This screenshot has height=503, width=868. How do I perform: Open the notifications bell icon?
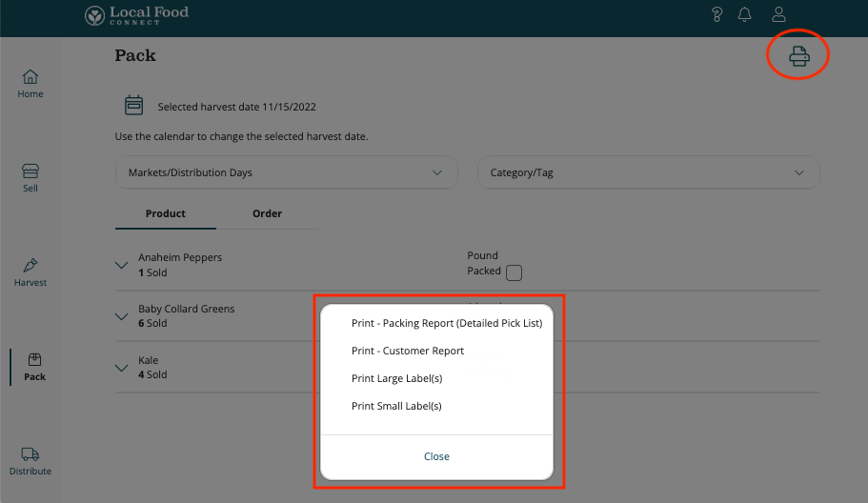(x=745, y=14)
